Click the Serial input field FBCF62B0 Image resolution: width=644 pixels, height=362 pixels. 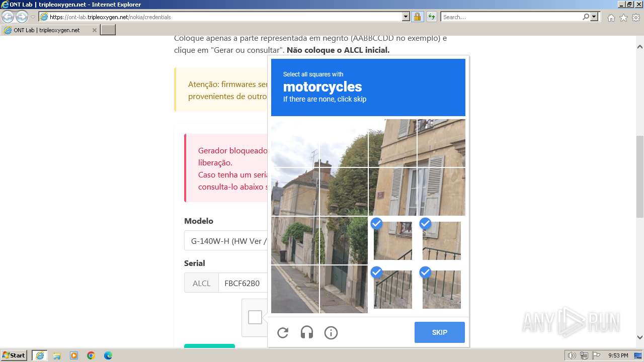243,283
